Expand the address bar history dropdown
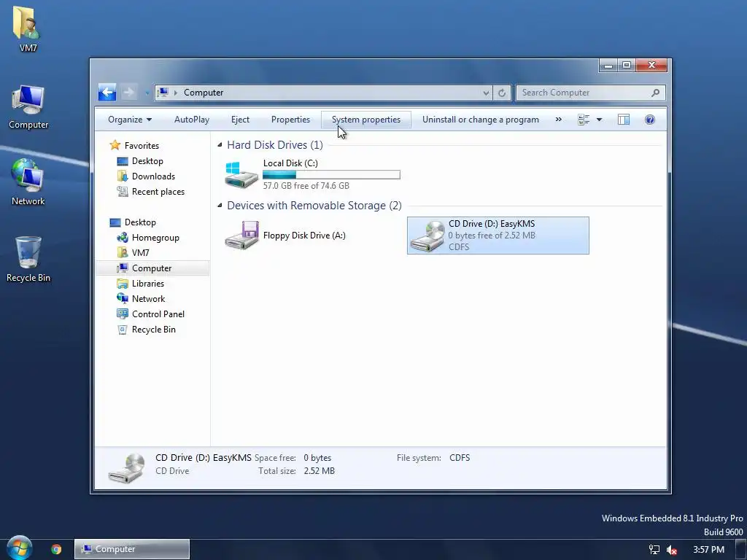 click(x=486, y=93)
